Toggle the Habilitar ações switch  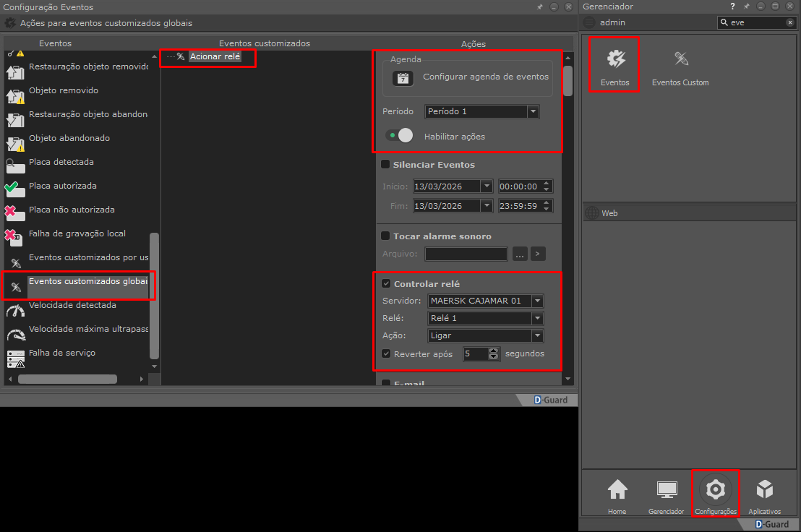(x=398, y=136)
